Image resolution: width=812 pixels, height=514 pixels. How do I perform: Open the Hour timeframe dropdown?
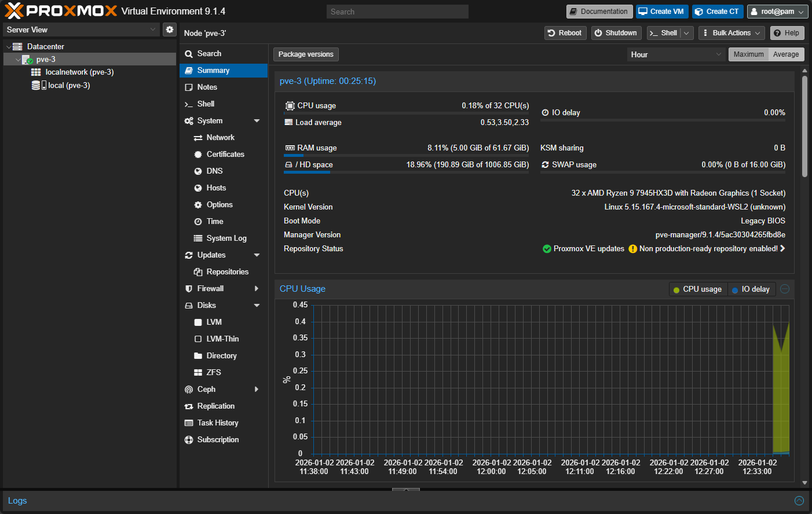pyautogui.click(x=675, y=54)
